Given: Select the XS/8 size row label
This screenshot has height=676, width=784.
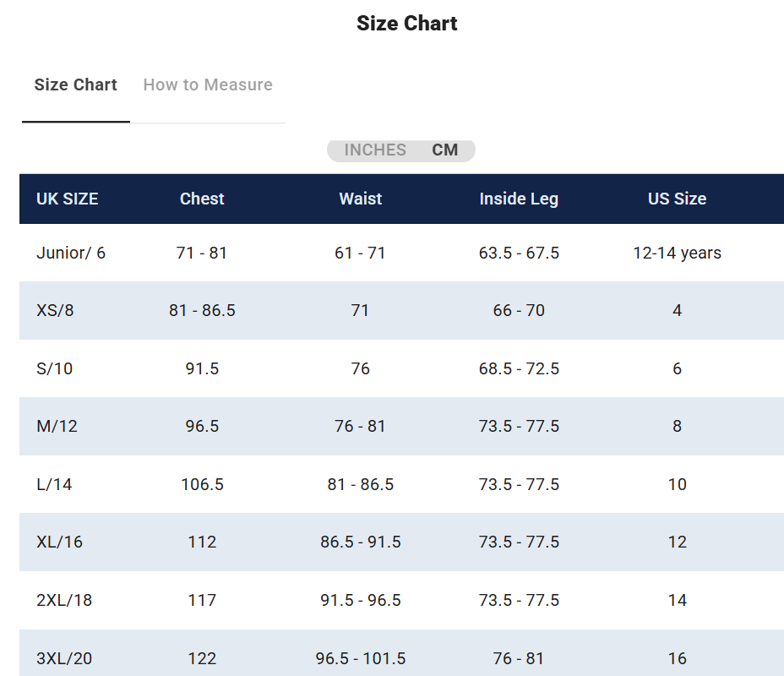Looking at the screenshot, I should (x=55, y=311).
